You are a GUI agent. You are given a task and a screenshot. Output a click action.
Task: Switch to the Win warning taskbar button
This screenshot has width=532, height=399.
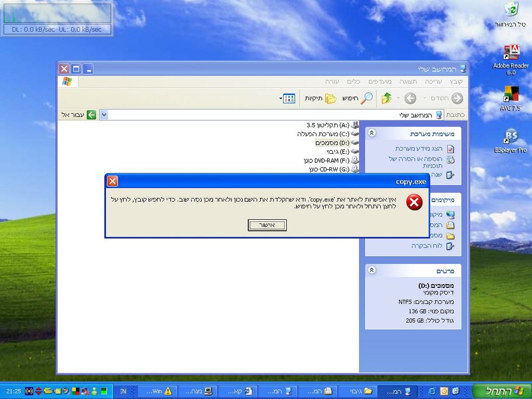click(x=157, y=391)
